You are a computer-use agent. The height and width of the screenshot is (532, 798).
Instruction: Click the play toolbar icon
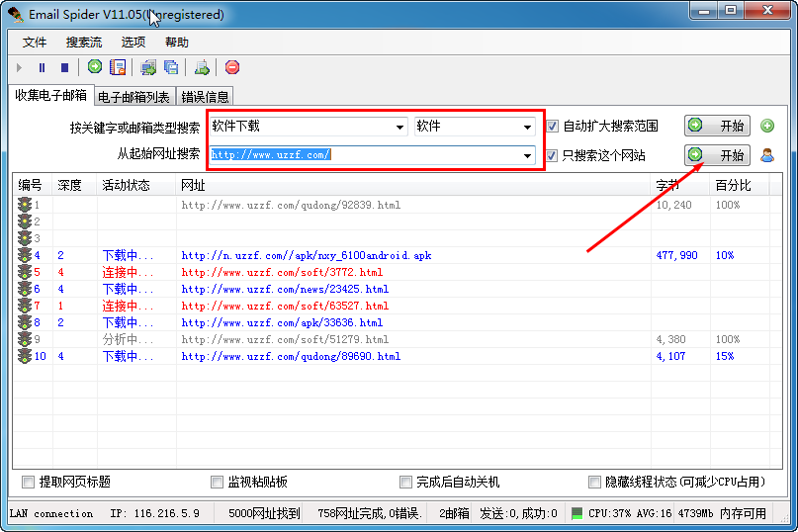[20, 67]
